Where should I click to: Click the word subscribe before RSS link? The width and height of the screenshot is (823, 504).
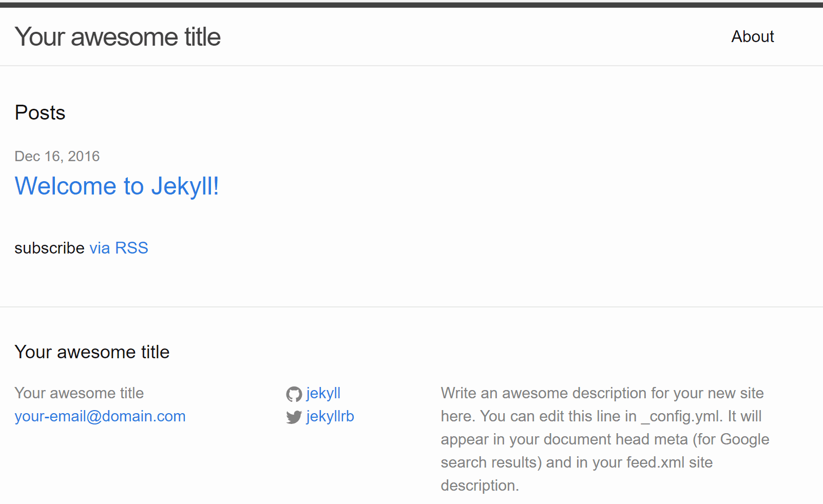click(49, 248)
